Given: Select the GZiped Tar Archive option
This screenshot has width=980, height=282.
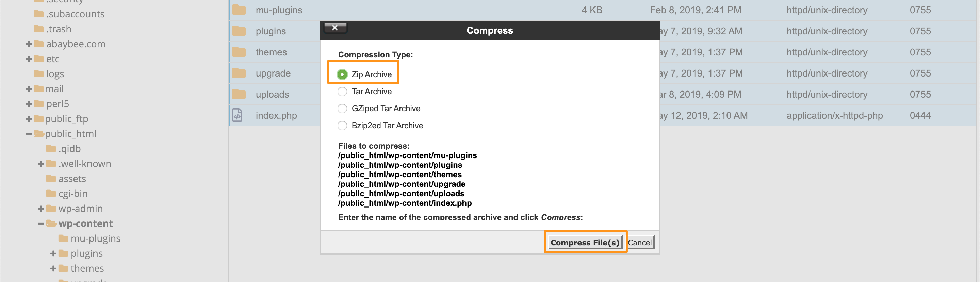Looking at the screenshot, I should coord(342,109).
